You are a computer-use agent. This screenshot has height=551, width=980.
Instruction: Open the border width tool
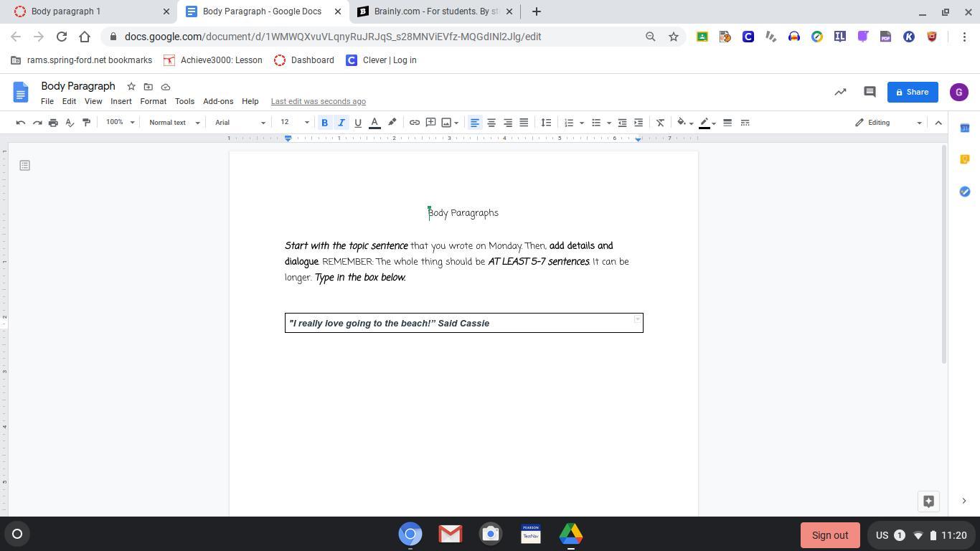(x=727, y=123)
